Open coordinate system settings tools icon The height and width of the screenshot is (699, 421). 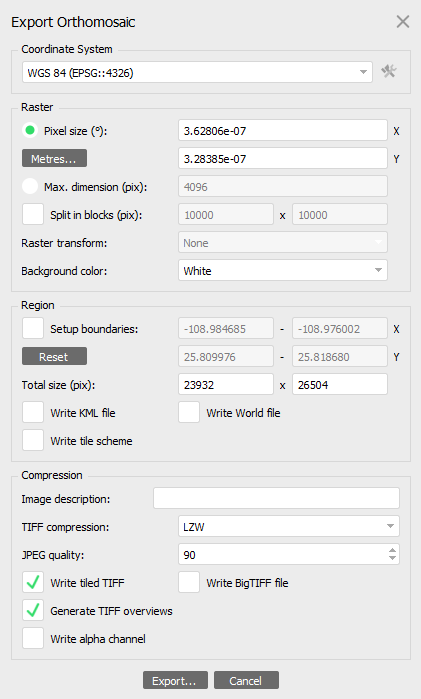coord(389,71)
